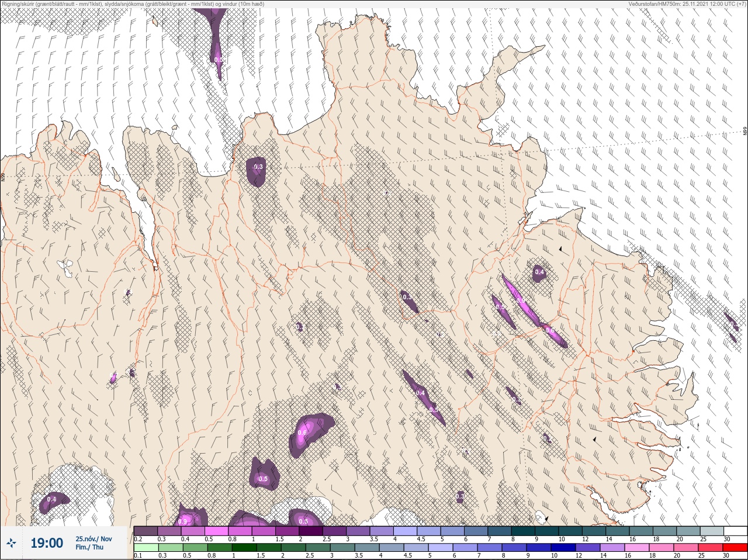Click the 19:00 forecast time label
Image resolution: width=748 pixels, height=560 pixels.
click(47, 543)
